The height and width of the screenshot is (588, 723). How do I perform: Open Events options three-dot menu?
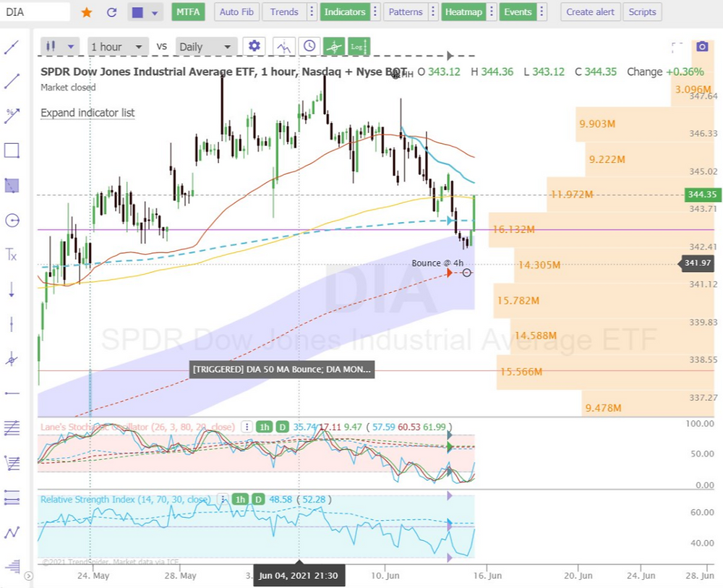(542, 12)
